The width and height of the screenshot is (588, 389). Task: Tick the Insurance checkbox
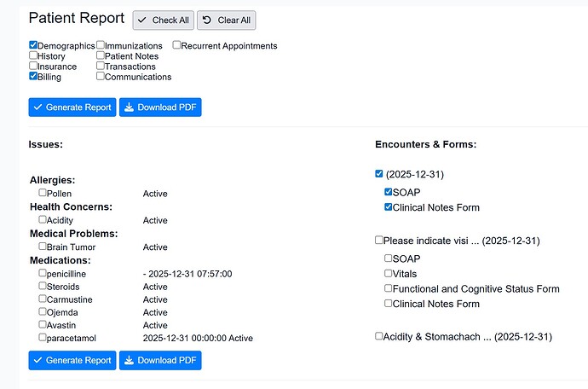(x=33, y=66)
